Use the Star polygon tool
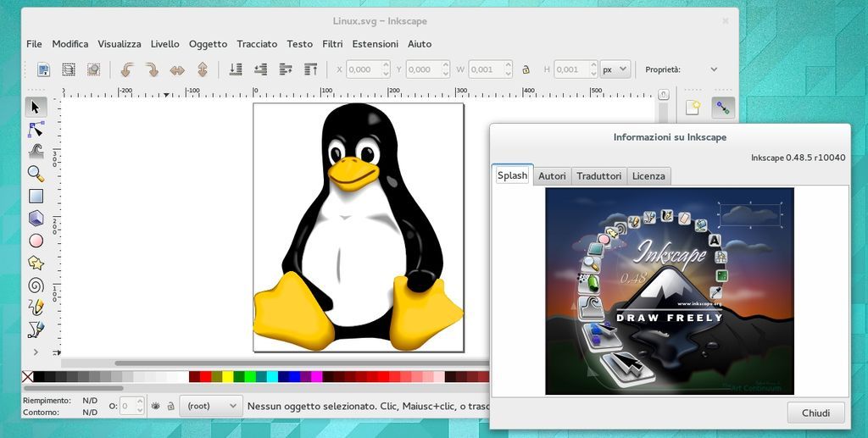868x438 pixels. click(36, 263)
